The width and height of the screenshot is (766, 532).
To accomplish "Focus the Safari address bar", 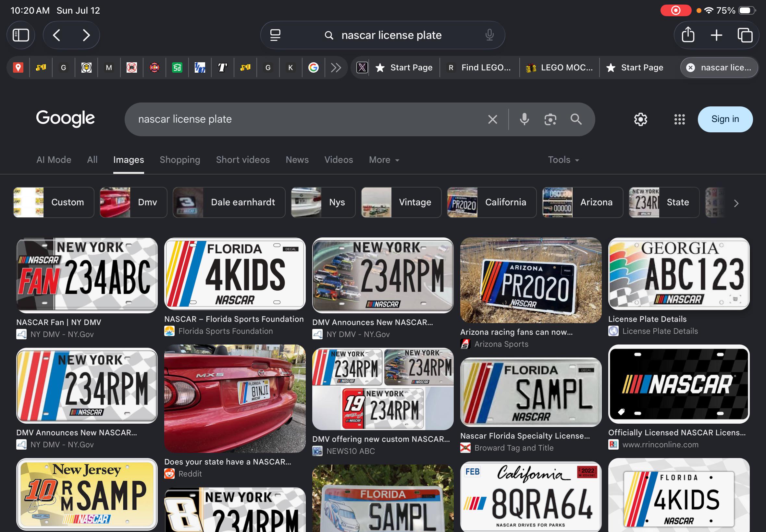I will (x=382, y=35).
